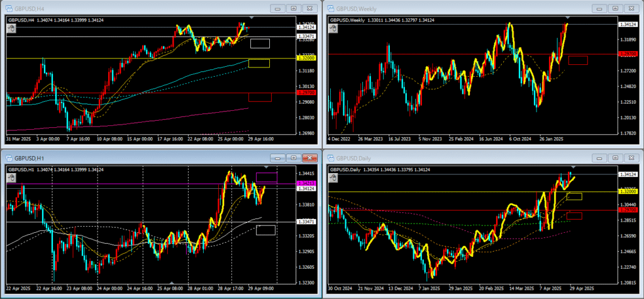Minimize the GBPUSD,H1 chart window
The height and width of the screenshot is (299, 644).
coord(277,158)
